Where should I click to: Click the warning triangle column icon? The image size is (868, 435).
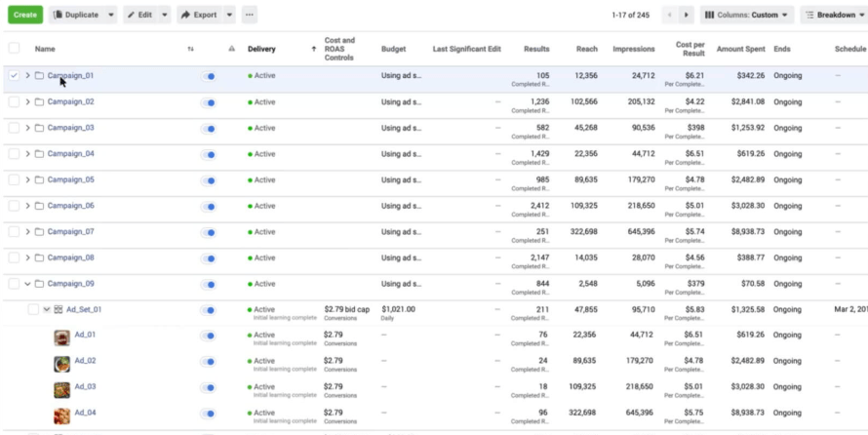(231, 49)
